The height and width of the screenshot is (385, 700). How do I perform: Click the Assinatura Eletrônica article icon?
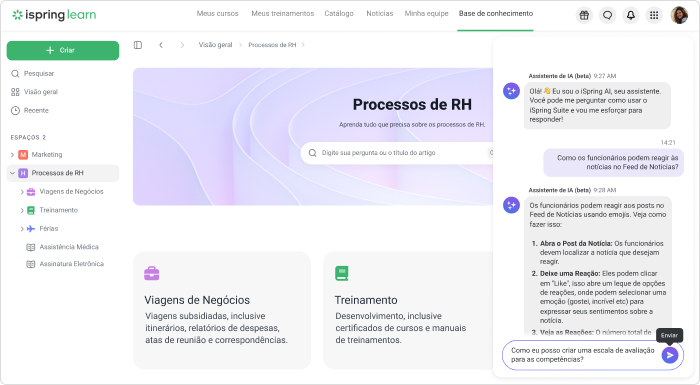[x=31, y=264]
